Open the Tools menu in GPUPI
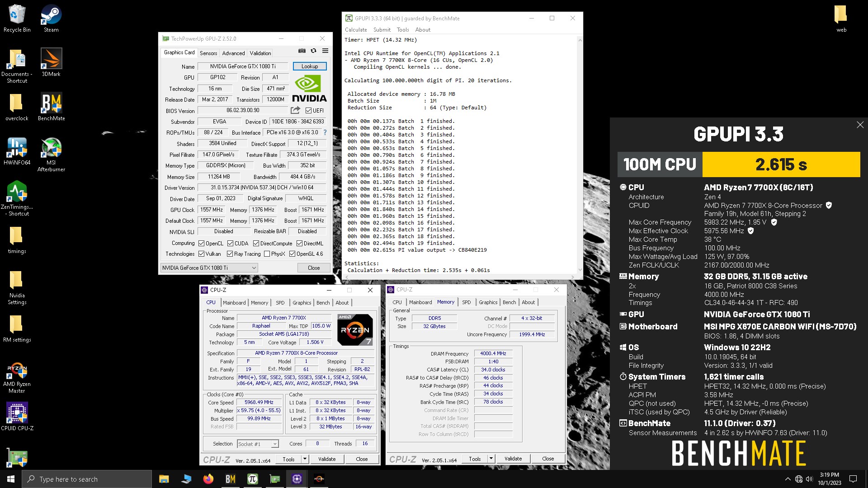This screenshot has width=868, height=488. click(403, 30)
